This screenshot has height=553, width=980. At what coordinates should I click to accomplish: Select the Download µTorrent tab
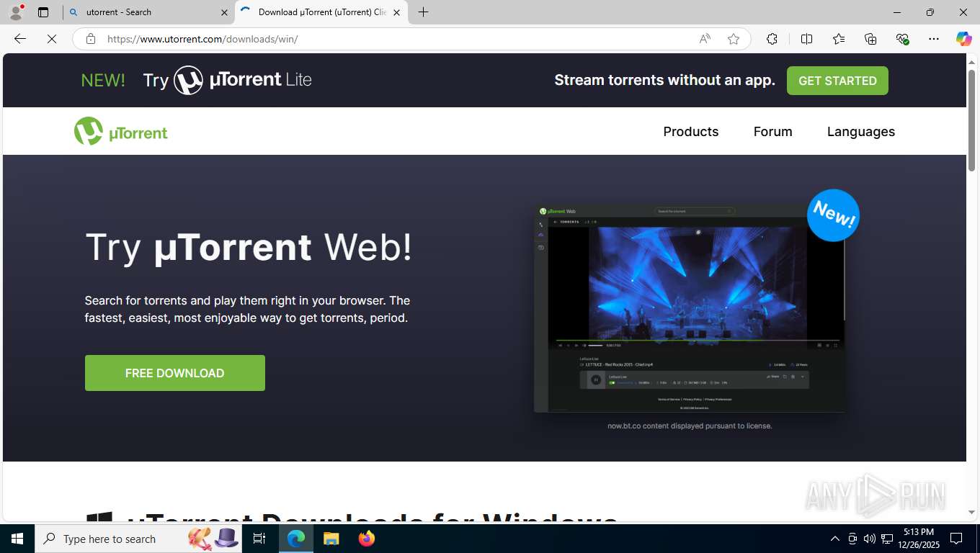click(x=321, y=12)
